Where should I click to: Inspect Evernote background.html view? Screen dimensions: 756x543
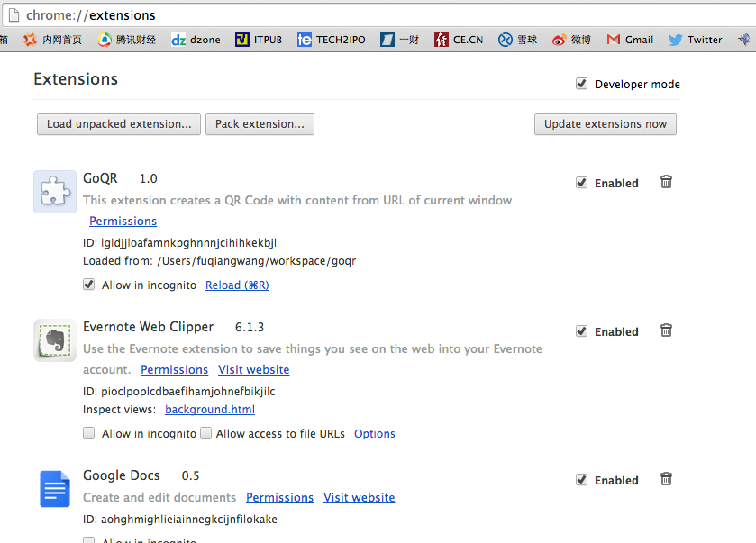click(210, 410)
